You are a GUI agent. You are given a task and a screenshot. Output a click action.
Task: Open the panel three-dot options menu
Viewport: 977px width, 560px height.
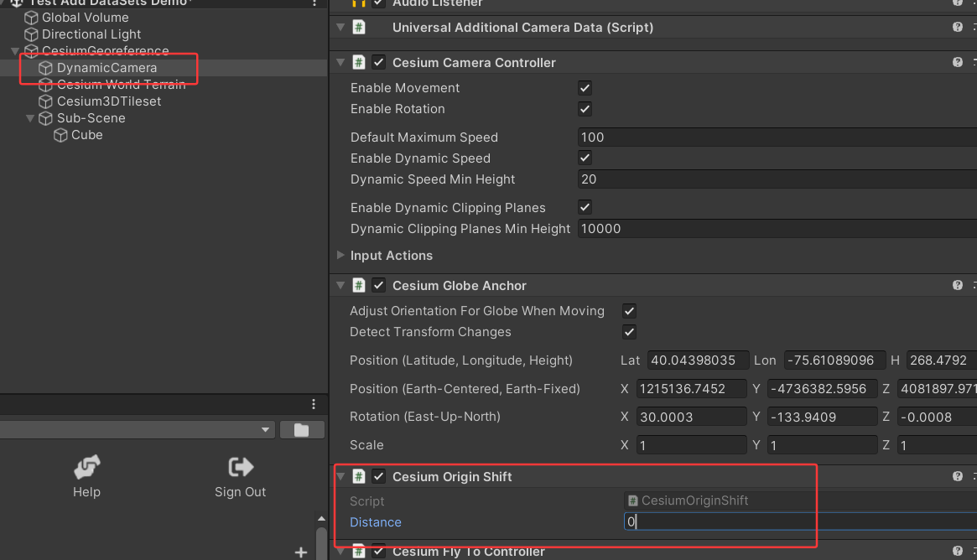[314, 404]
